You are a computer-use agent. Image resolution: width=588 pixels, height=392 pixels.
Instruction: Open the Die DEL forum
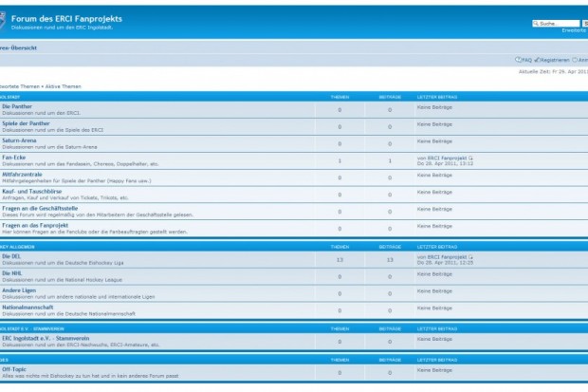coord(11,256)
